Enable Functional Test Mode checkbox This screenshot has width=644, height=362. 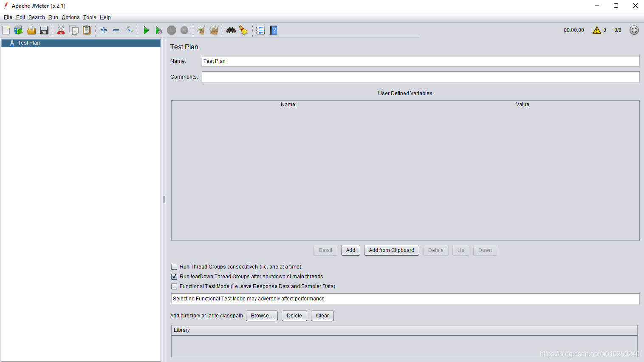tap(174, 286)
